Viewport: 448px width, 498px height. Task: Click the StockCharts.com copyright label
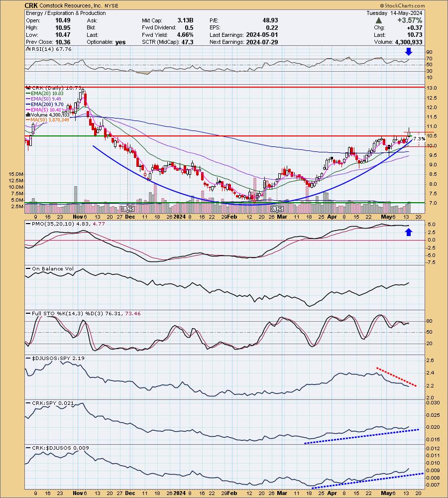402,5
